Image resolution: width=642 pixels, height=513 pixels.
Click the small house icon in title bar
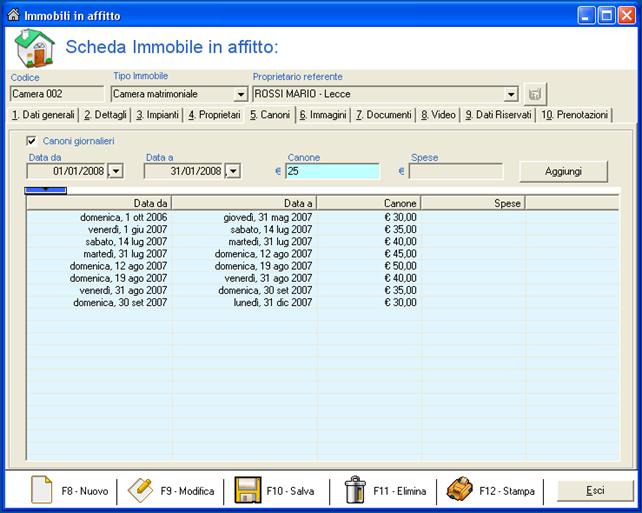pos(13,15)
